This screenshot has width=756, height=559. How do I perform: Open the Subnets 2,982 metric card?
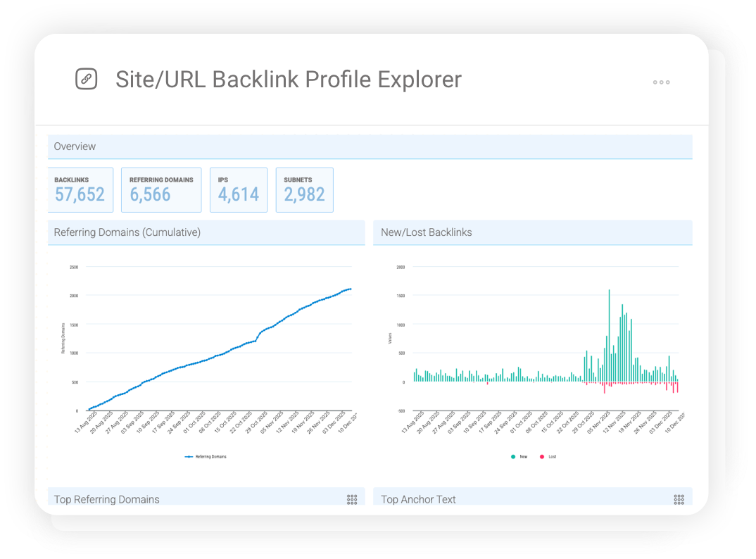304,189
